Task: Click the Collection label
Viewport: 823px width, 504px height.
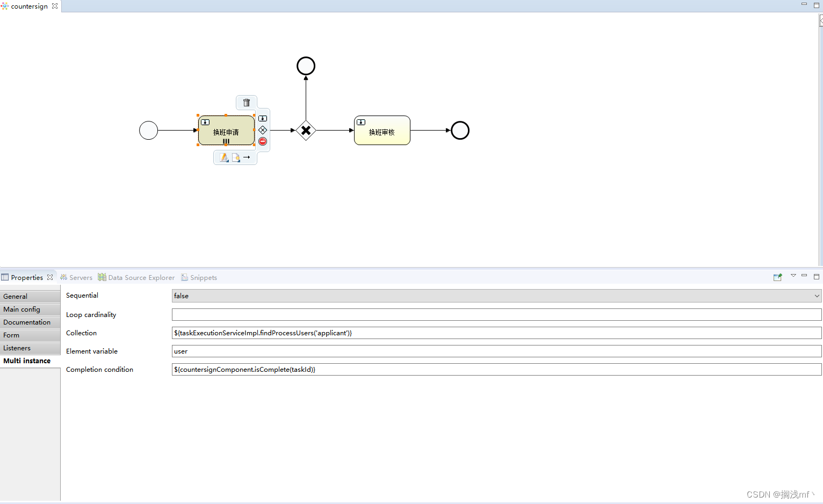Action: point(82,333)
